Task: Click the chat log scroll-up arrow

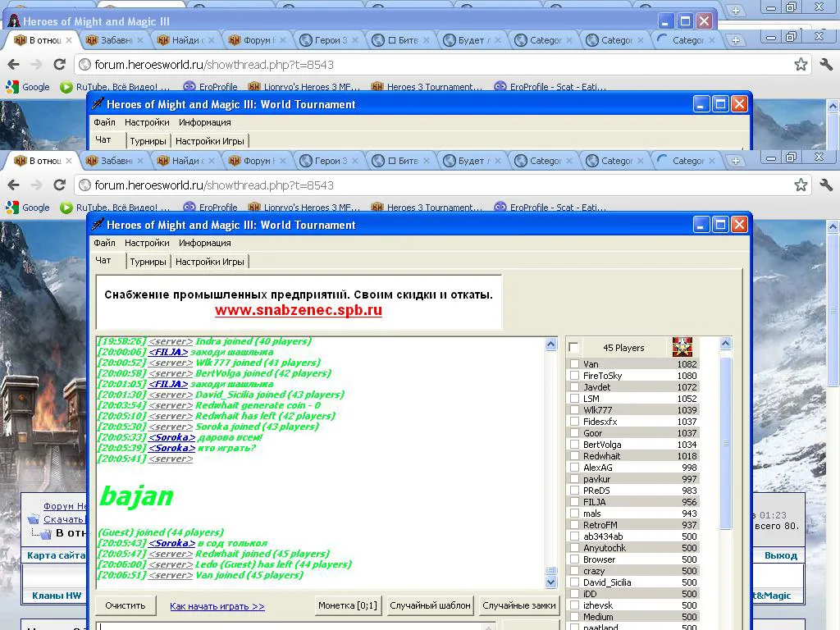Action: (x=550, y=345)
